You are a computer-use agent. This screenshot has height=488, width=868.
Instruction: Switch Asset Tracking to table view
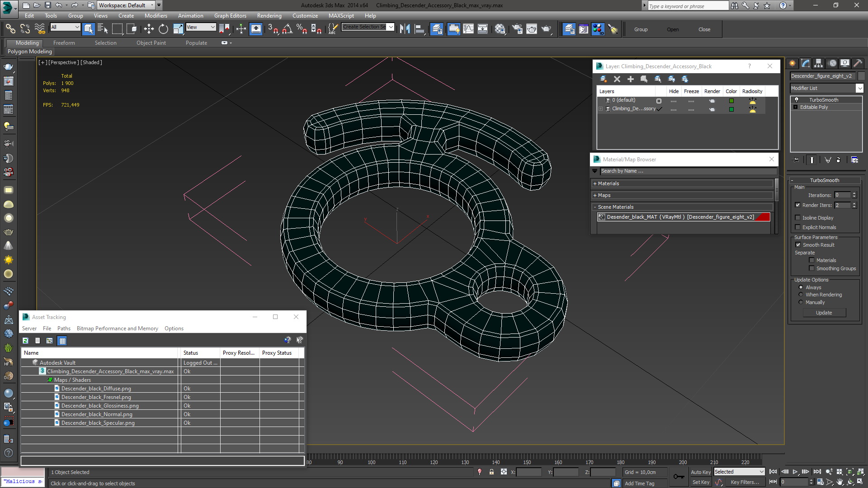pyautogui.click(x=62, y=341)
